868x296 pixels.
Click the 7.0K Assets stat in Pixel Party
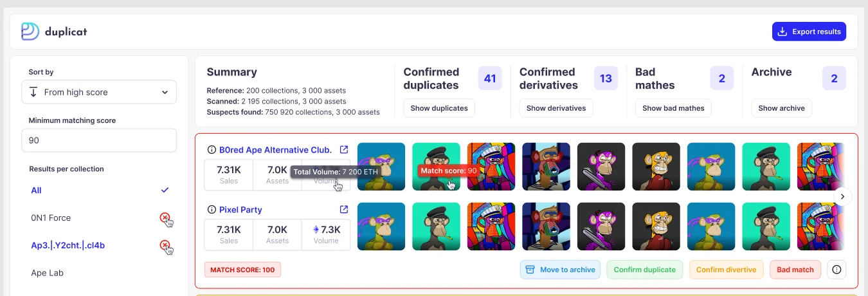point(277,234)
